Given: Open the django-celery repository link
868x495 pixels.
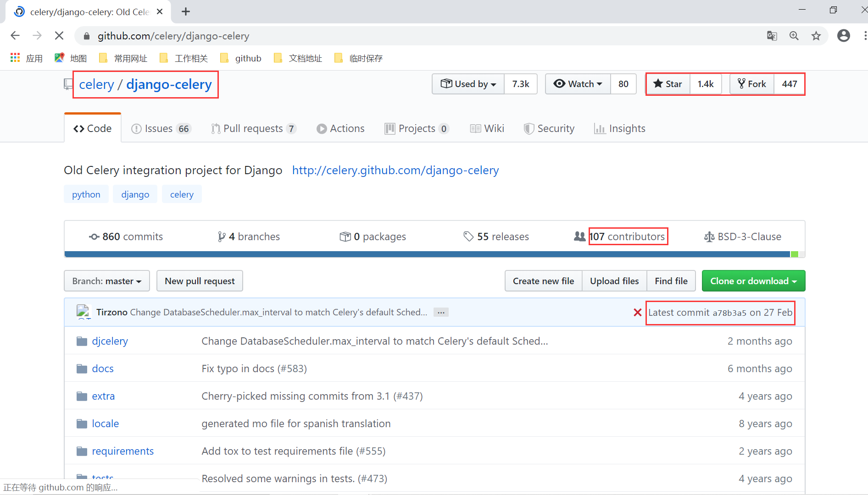Looking at the screenshot, I should (x=169, y=84).
